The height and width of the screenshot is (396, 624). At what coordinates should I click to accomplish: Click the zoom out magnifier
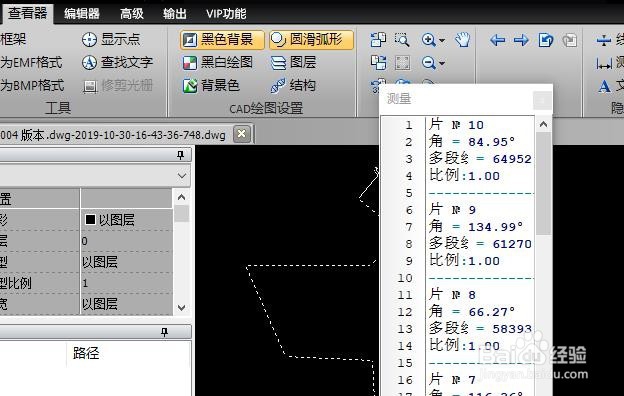[x=428, y=62]
